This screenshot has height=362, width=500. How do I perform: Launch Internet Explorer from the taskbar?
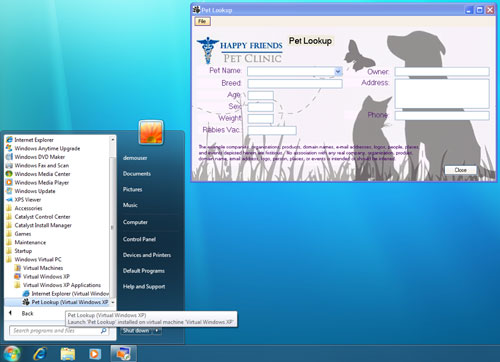point(40,354)
